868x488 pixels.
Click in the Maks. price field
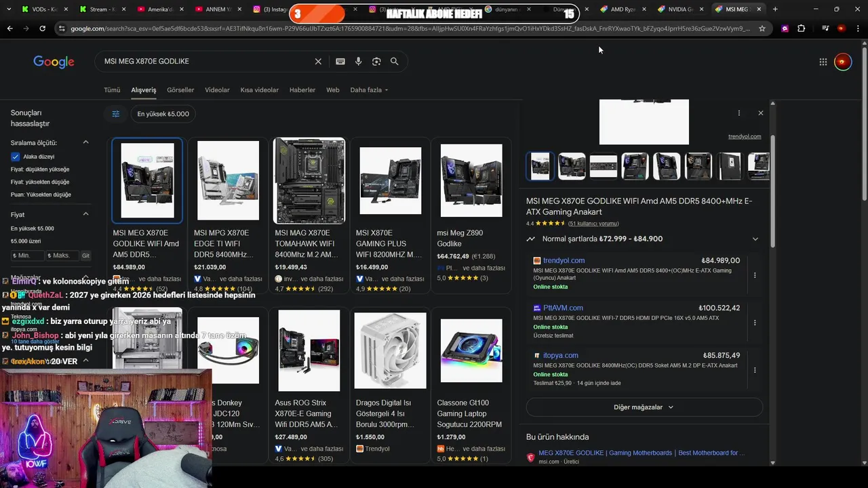tap(62, 256)
